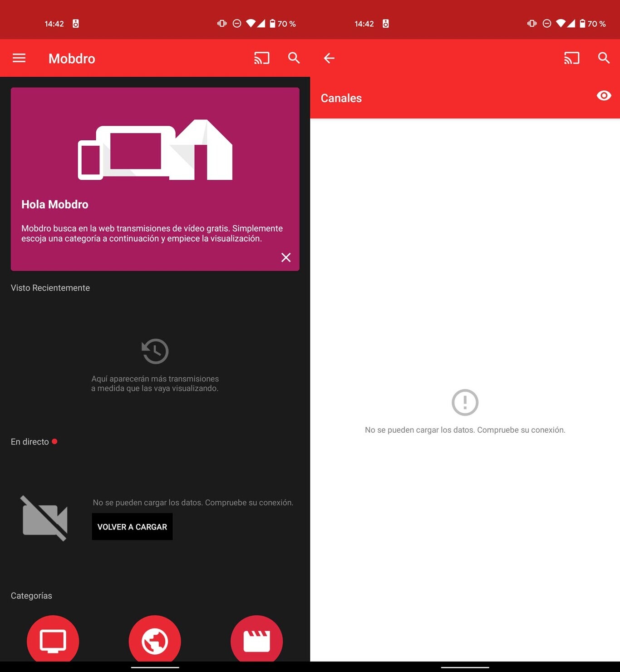This screenshot has height=672, width=620.
Task: Open search from Mobdro home toolbar
Action: (x=294, y=58)
